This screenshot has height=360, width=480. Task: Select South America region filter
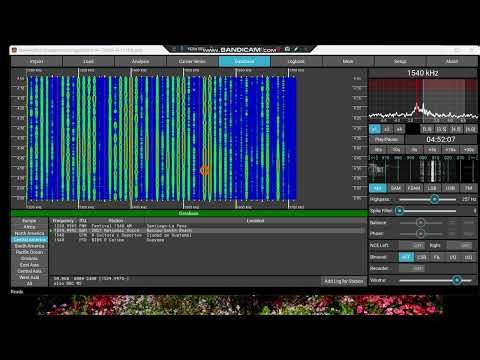tap(29, 246)
